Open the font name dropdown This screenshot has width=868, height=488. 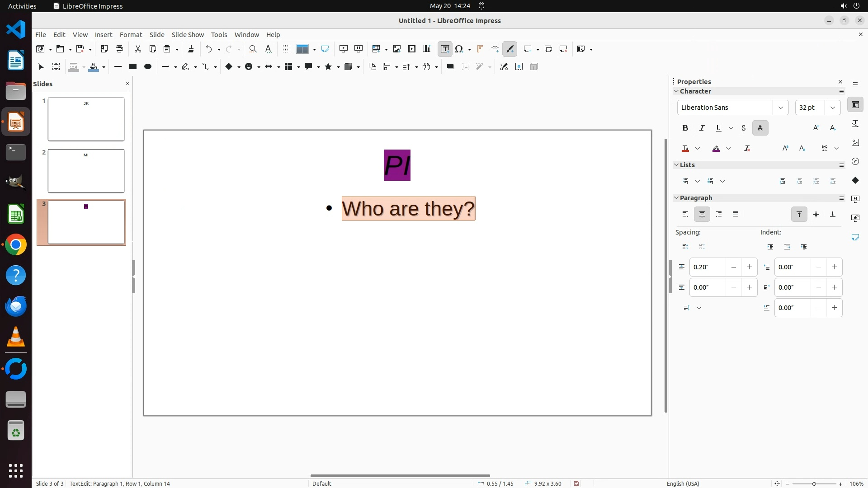[781, 108]
